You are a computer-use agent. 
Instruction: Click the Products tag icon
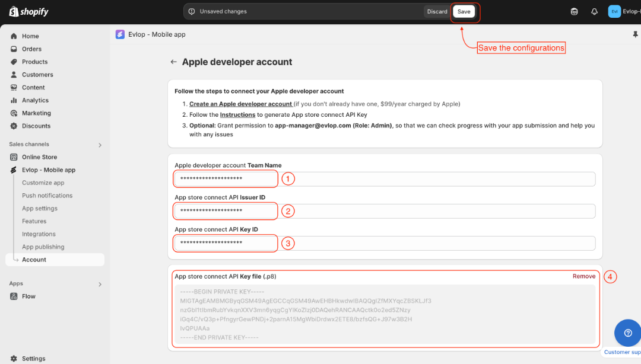point(14,62)
